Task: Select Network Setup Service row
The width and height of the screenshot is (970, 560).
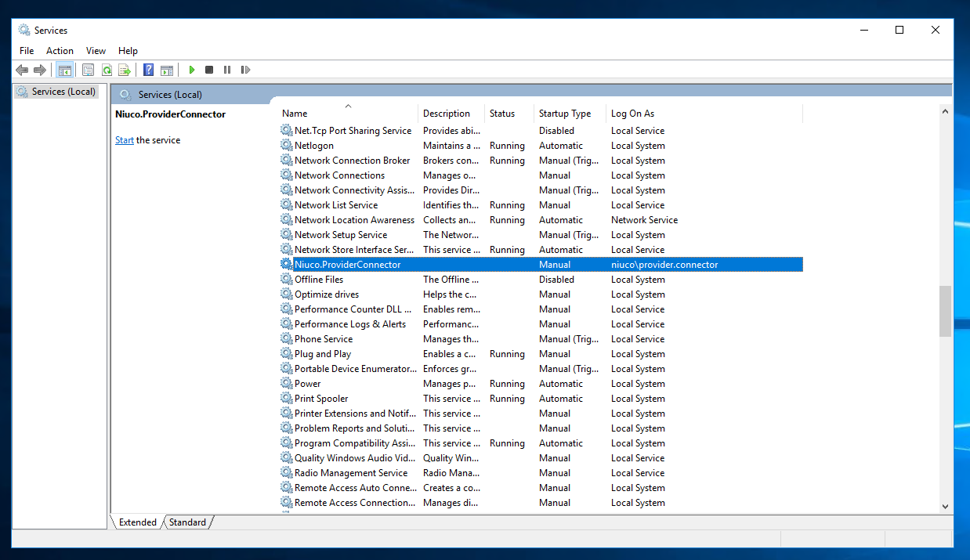Action: click(x=541, y=235)
